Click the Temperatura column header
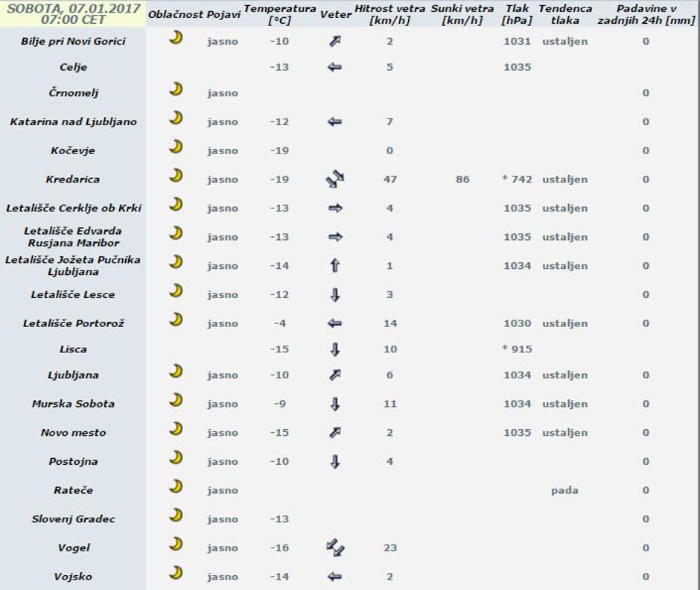The width and height of the screenshot is (700, 590). [279, 14]
